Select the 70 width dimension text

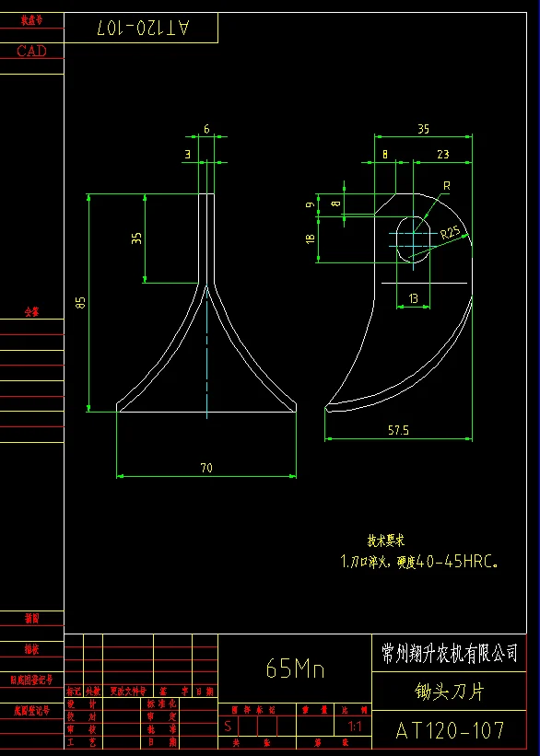pyautogui.click(x=206, y=468)
